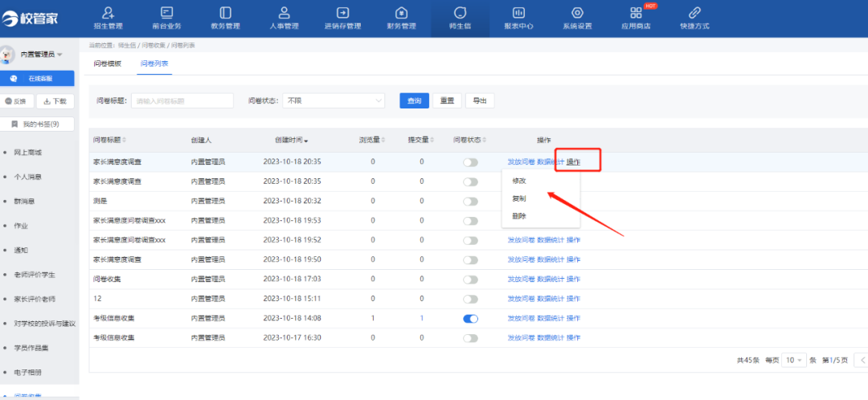Click the user avatar picture
The height and width of the screenshot is (400, 868).
7,55
